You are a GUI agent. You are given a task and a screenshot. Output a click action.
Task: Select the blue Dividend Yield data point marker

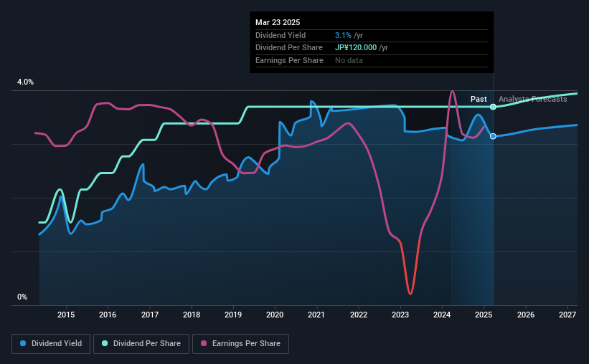coord(493,136)
